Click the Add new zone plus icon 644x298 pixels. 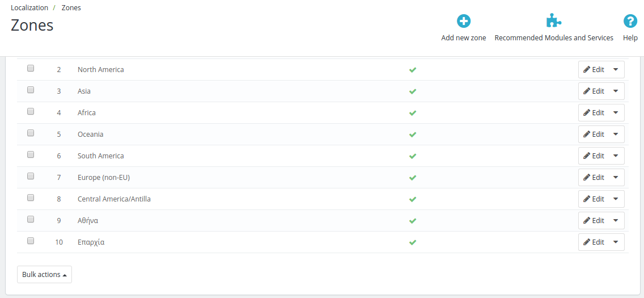tap(464, 22)
